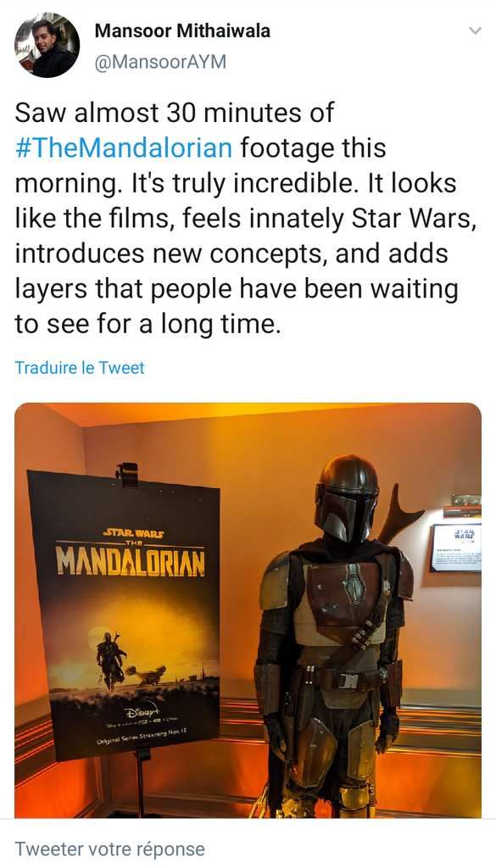This screenshot has width=496, height=868.
Task: Tap the poster's silhouetted walking figure
Action: [x=111, y=659]
